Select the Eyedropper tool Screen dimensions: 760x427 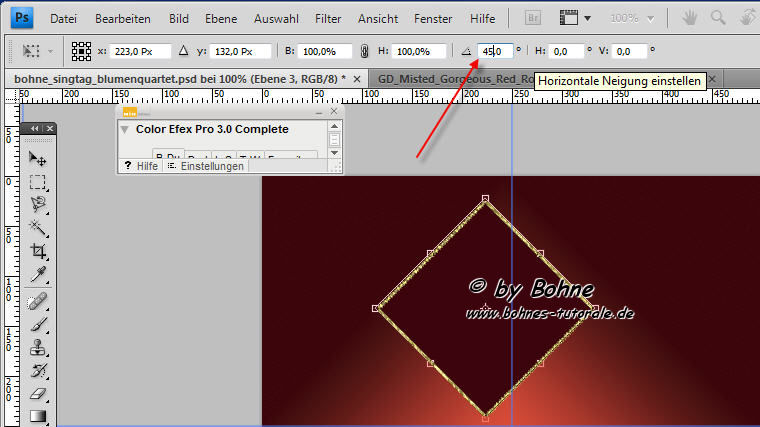point(38,274)
